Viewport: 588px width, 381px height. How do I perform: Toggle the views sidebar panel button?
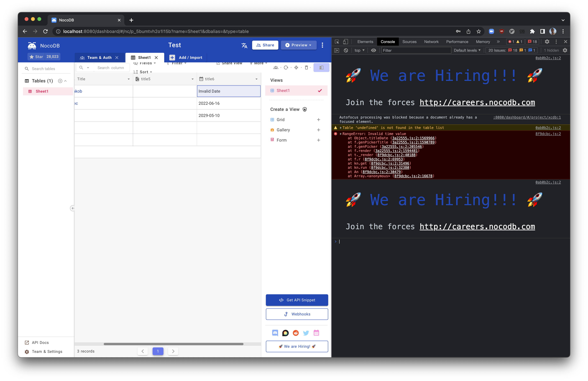coord(321,67)
